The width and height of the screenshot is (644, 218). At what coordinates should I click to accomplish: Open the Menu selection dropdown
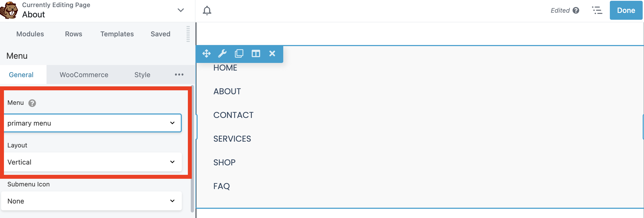pos(92,123)
